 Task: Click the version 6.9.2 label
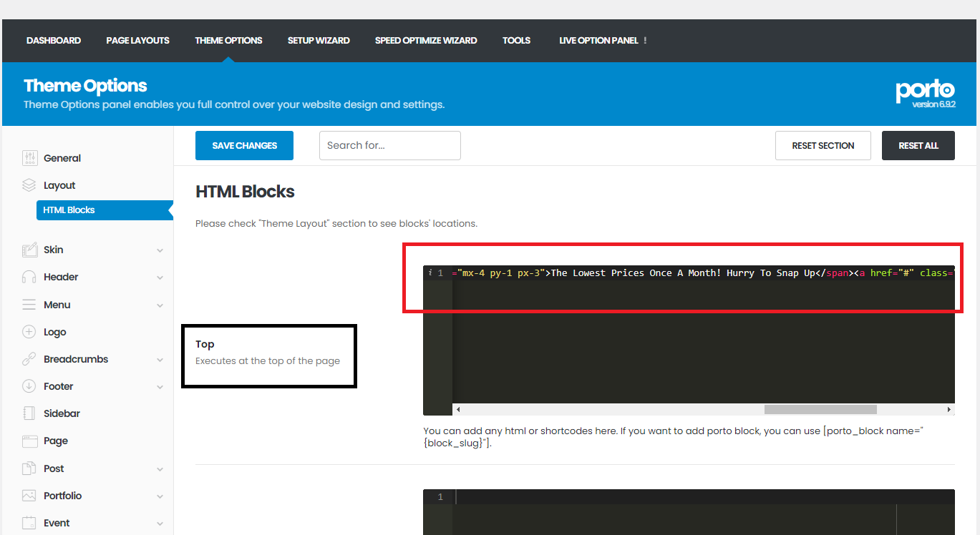coord(933,104)
